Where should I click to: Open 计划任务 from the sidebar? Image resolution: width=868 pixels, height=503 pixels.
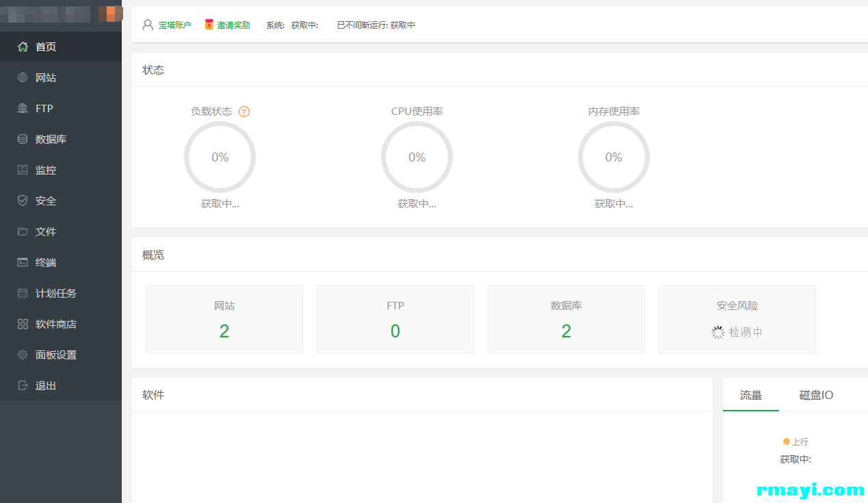55,294
